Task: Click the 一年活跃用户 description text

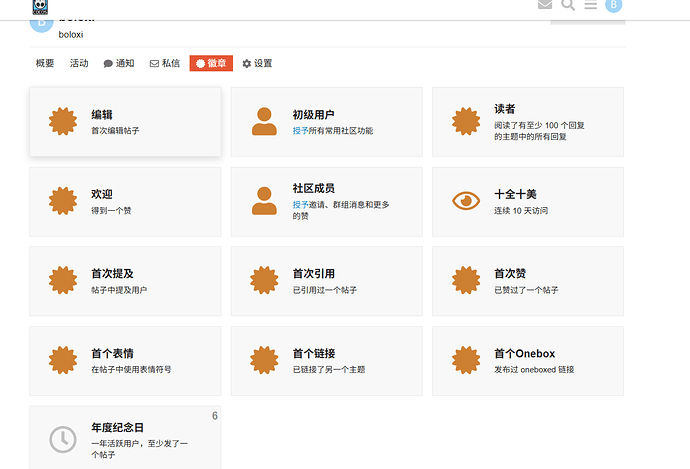Action: point(139,449)
